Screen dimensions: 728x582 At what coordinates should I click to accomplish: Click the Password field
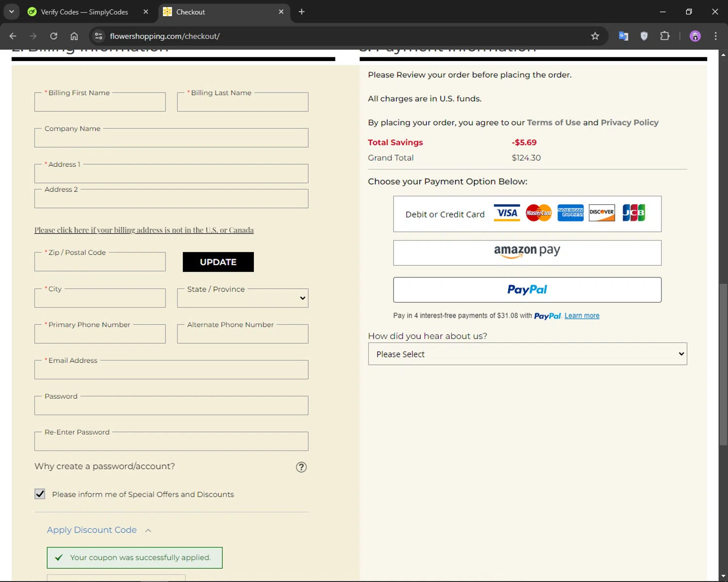pyautogui.click(x=171, y=405)
